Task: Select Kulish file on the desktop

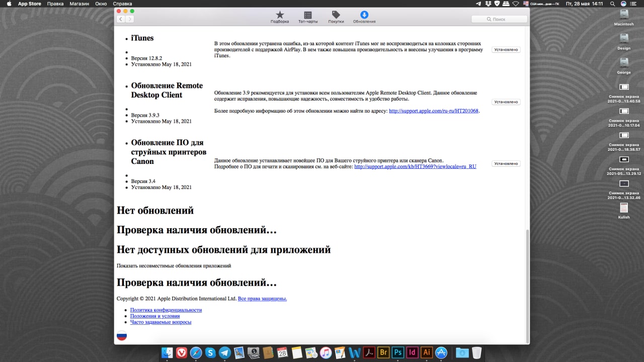Action: tap(624, 211)
